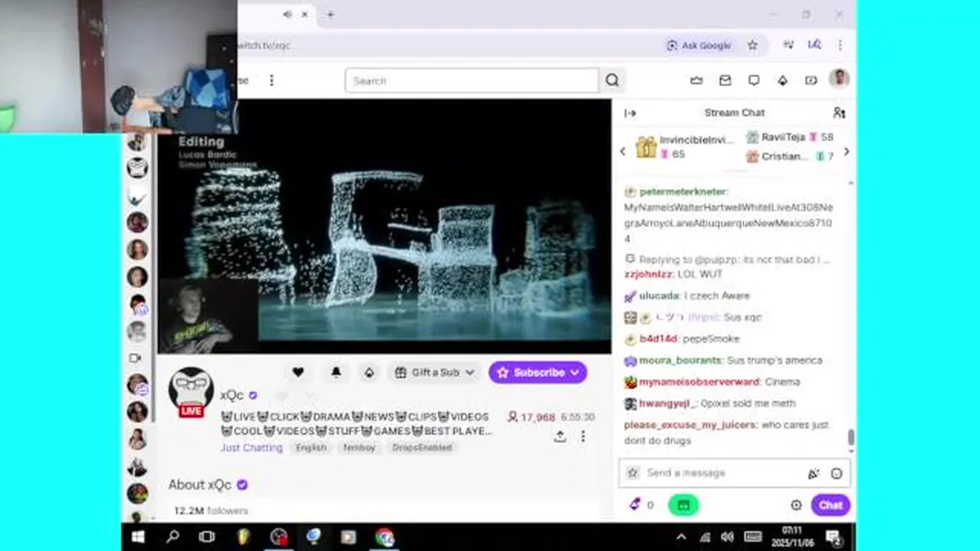The image size is (980, 551).
Task: Click the Send a message input
Action: (733, 473)
